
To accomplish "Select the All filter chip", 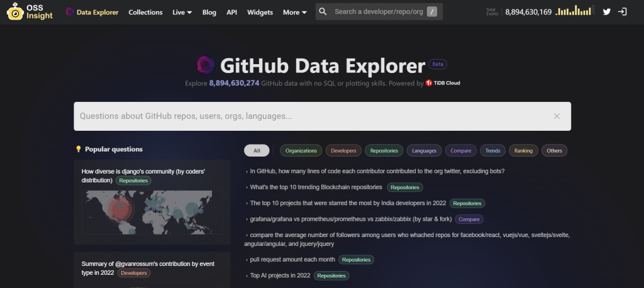I will (257, 151).
